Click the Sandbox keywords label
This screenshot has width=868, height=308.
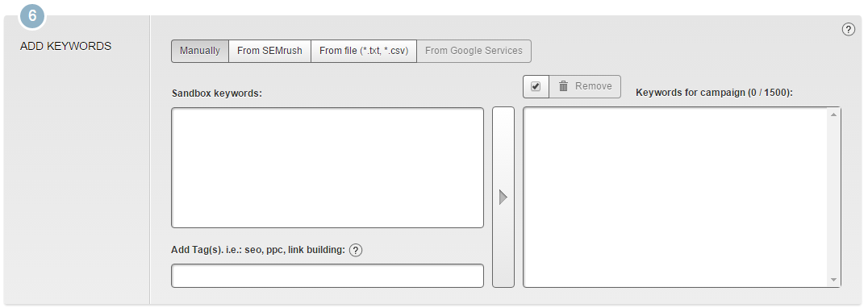point(216,94)
